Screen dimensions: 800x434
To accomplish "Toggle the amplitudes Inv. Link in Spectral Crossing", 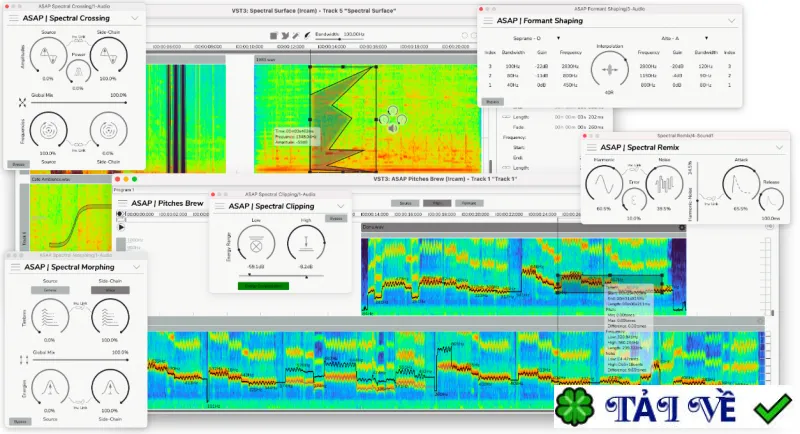I will (x=78, y=39).
